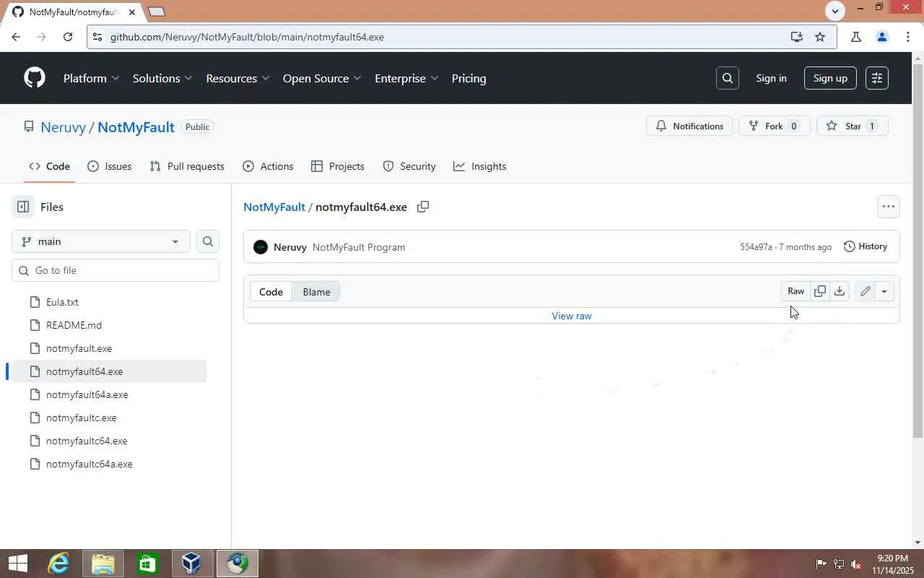The width and height of the screenshot is (924, 578).
Task: Open the Windows Start button
Action: click(17, 564)
